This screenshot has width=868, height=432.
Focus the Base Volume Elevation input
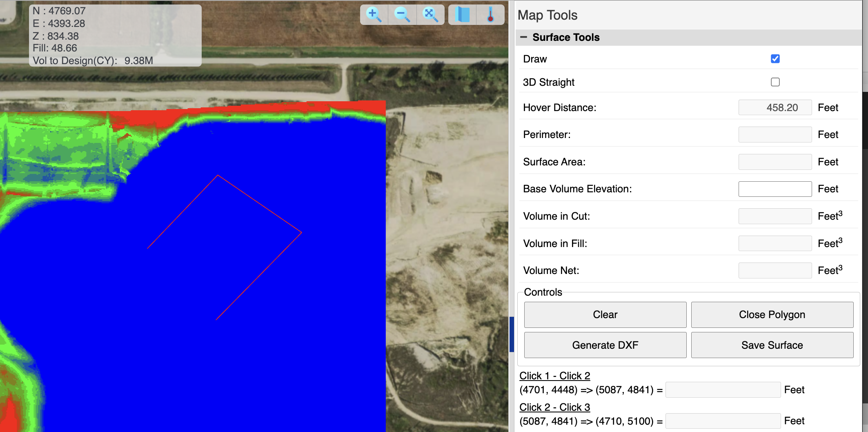775,189
